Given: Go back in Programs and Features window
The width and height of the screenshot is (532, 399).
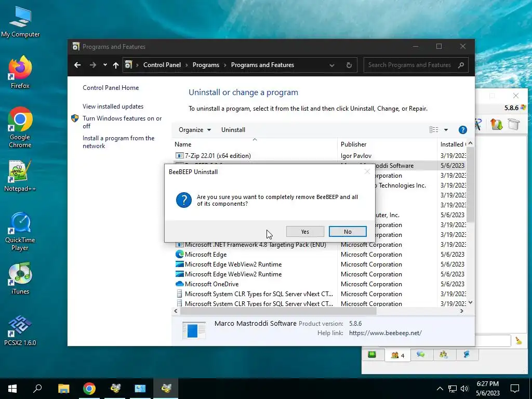Looking at the screenshot, I should [77, 65].
